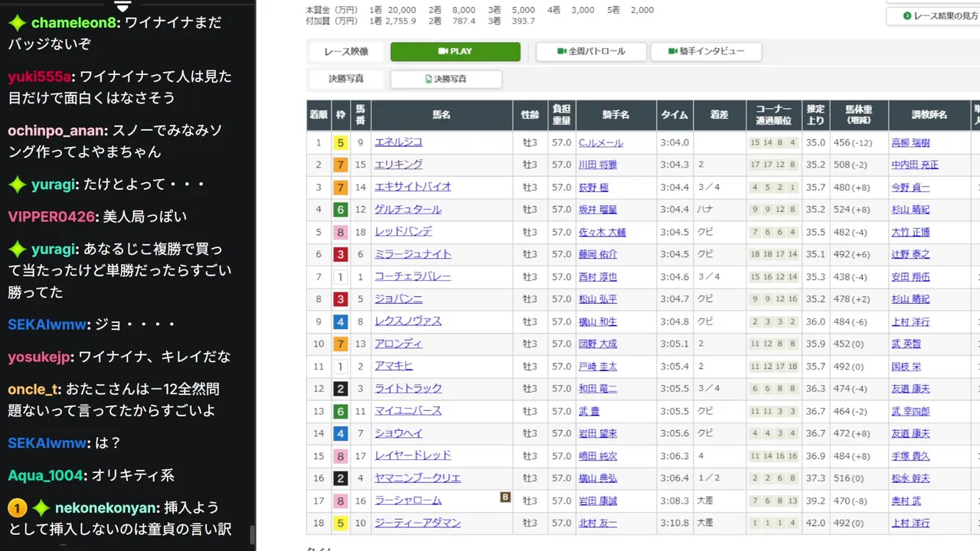Click the username chameleon8 in chat
The height and width of the screenshot is (551, 980).
73,23
